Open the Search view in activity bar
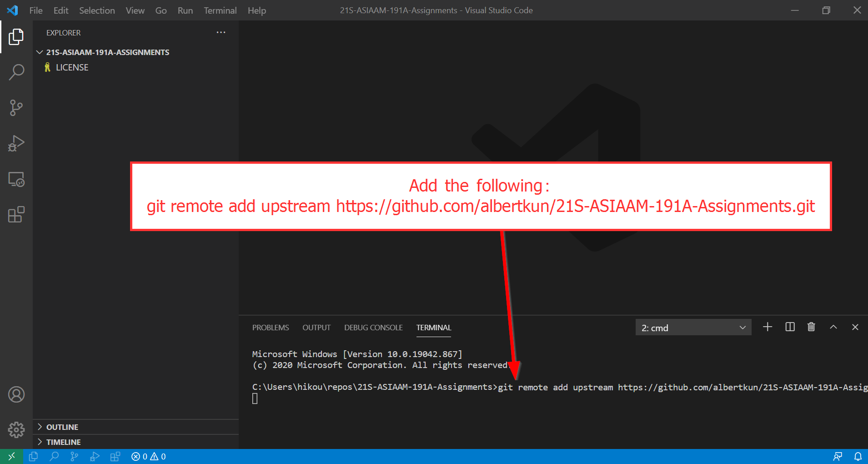Screen dimensions: 868x464 coord(16,72)
